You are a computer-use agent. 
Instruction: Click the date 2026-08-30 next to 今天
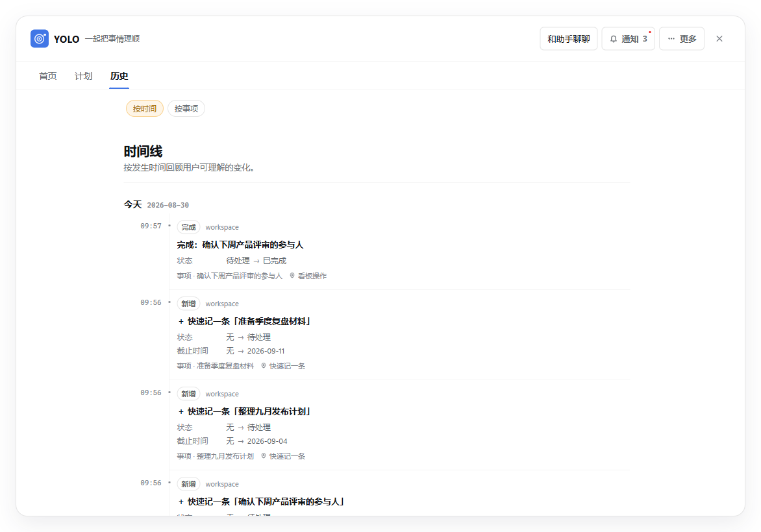click(x=168, y=205)
